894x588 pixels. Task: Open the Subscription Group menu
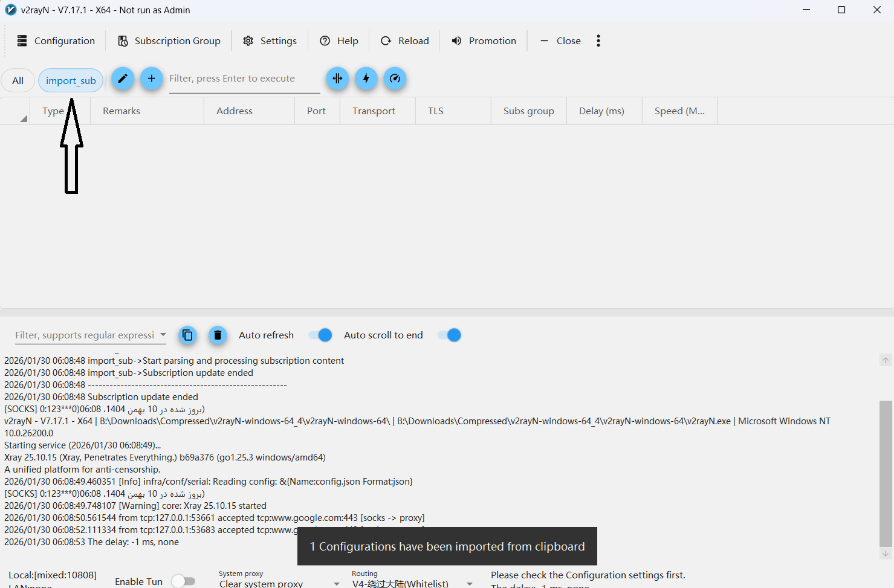tap(169, 40)
